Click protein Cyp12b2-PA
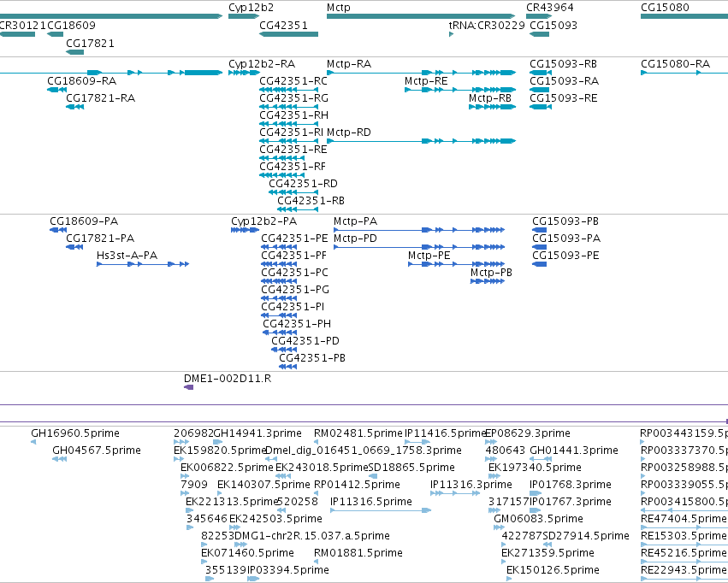The width and height of the screenshot is (728, 583). [264, 221]
